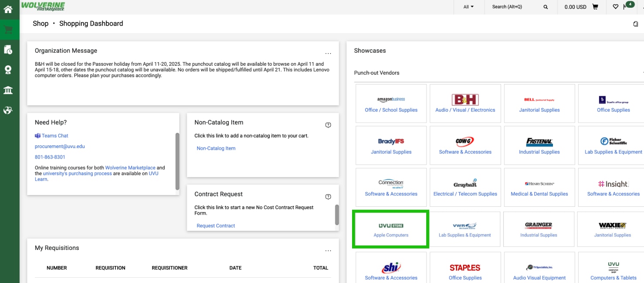Viewport: 644px width, 283px height.
Task: Click the Shop breadcrumb
Action: (41, 24)
